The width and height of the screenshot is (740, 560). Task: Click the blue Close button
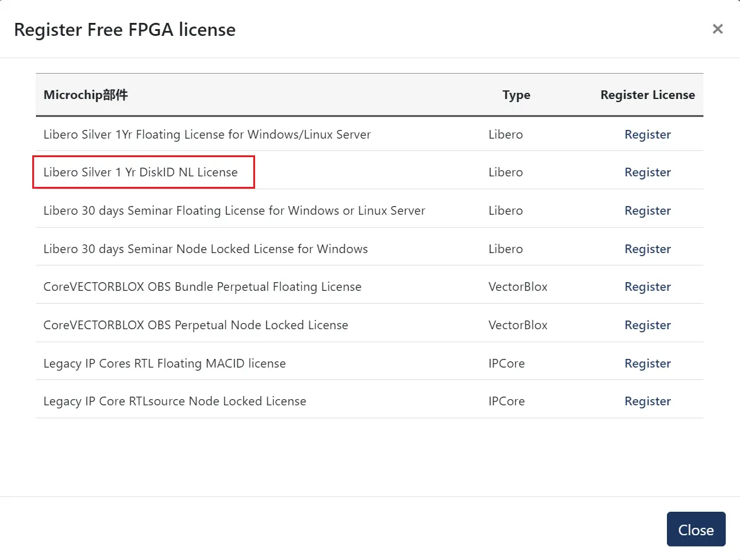tap(695, 529)
